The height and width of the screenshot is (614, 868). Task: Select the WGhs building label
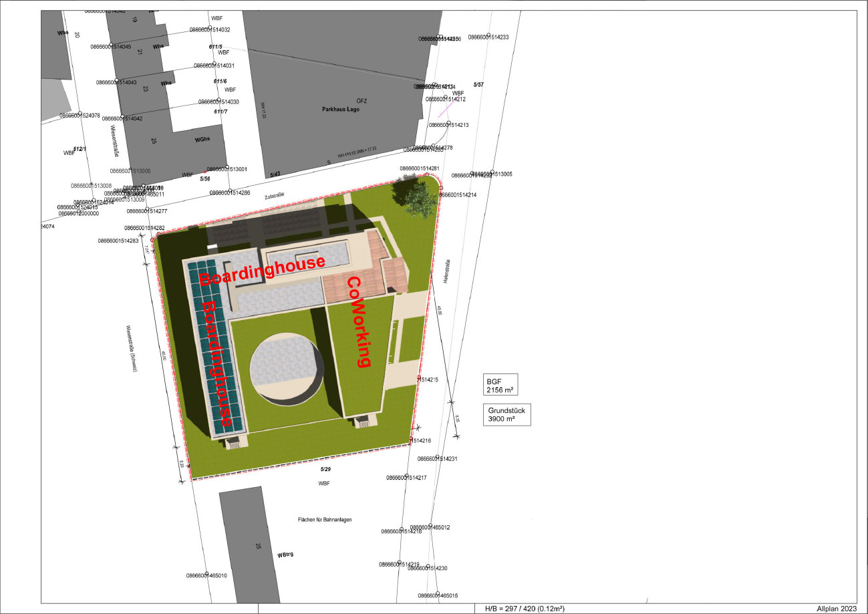202,140
